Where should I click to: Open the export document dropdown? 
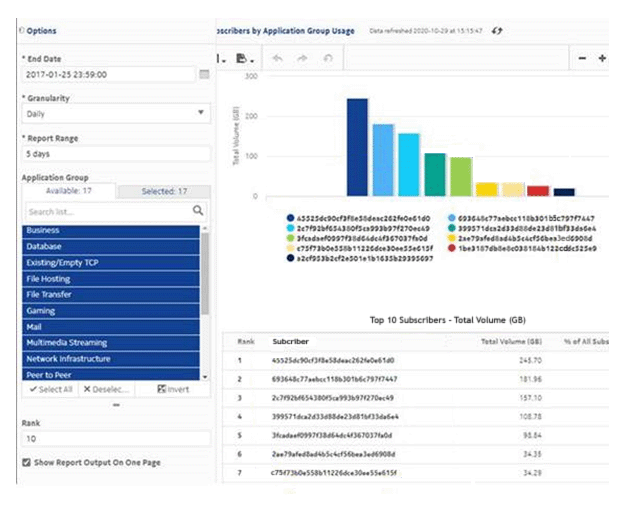coord(245,59)
